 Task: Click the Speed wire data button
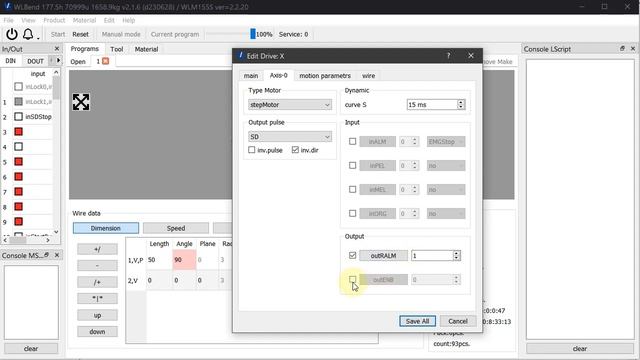point(176,228)
